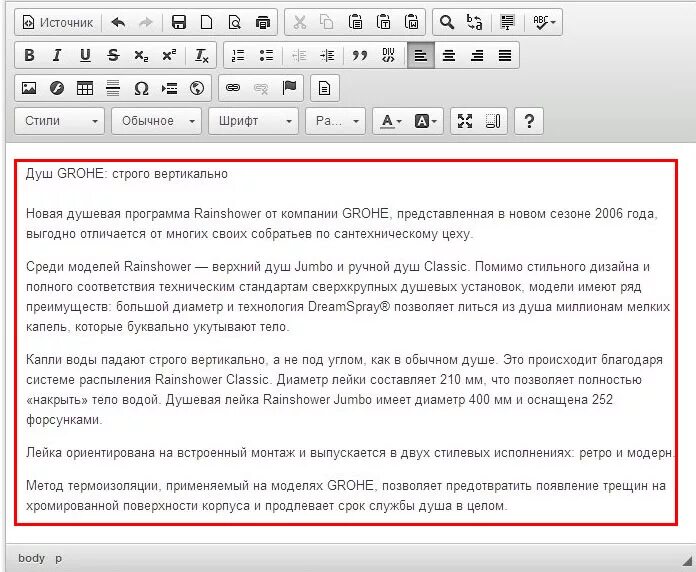
Task: Insert a Flash object
Action: 57,88
